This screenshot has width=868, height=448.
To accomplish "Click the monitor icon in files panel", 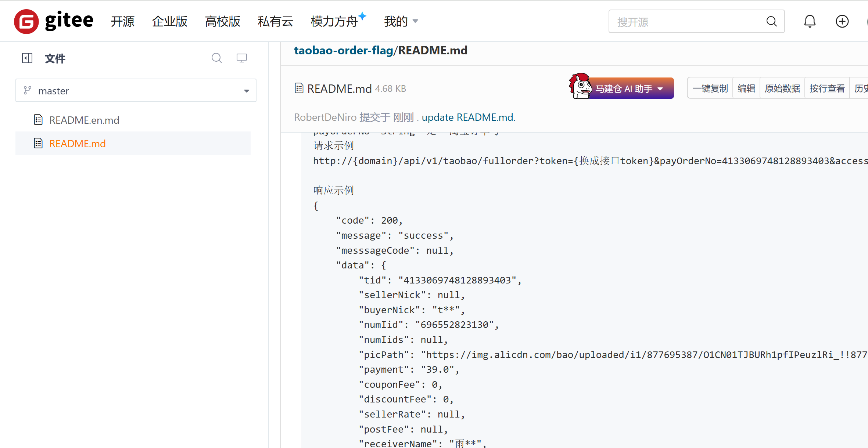I will coord(241,58).
